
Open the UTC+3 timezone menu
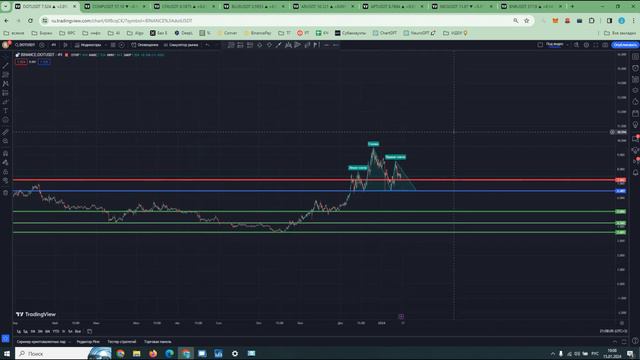tap(613, 331)
